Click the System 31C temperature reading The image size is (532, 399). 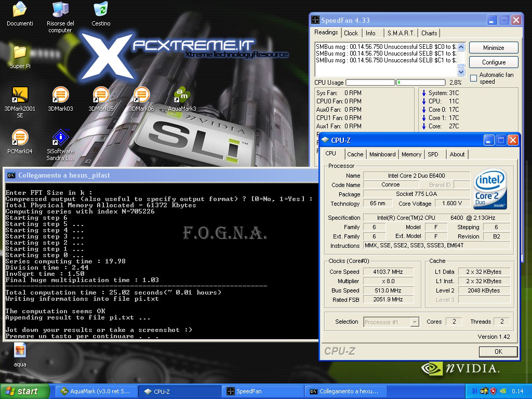pos(441,93)
